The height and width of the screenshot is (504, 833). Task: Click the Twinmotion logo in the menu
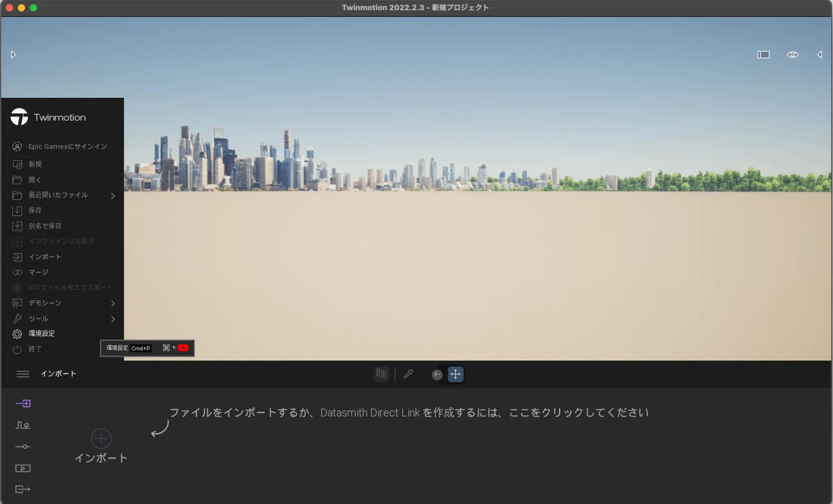[19, 117]
